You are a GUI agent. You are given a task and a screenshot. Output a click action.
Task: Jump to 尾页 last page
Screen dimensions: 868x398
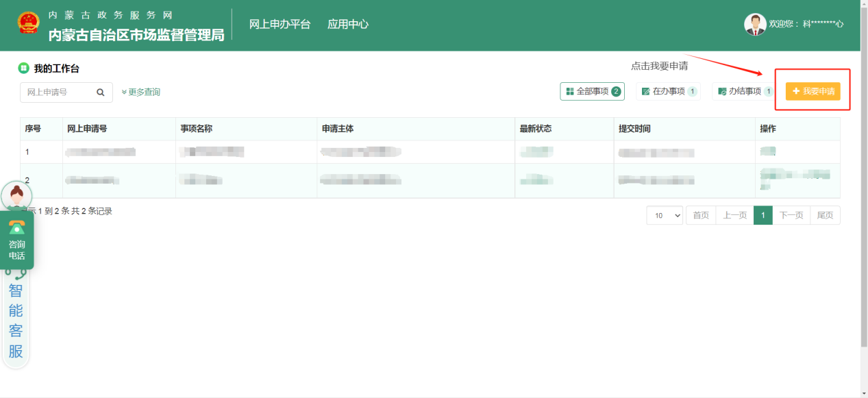pos(825,215)
